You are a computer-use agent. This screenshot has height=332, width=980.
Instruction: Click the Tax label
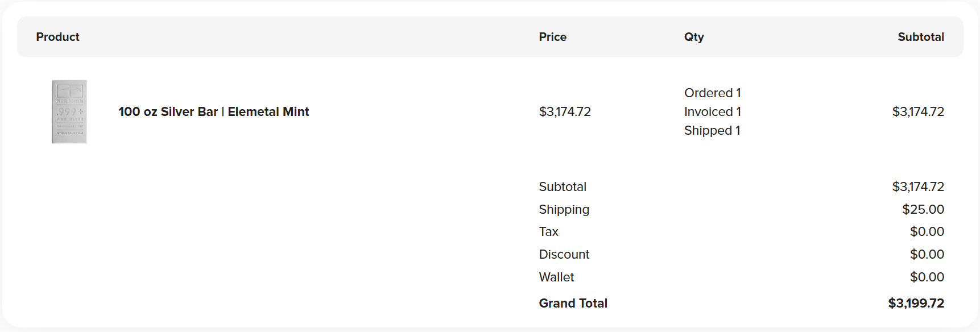[548, 232]
